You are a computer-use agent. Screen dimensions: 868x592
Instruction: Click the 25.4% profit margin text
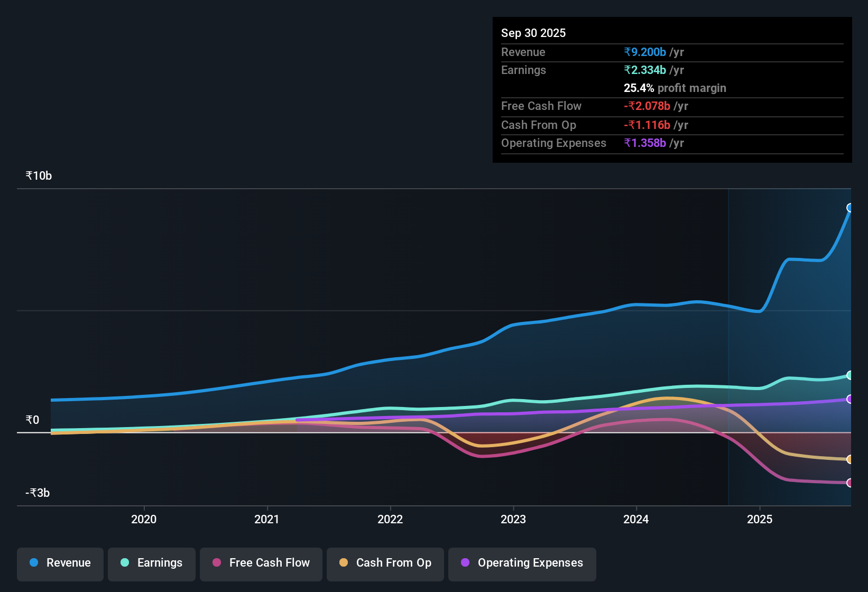[675, 88]
